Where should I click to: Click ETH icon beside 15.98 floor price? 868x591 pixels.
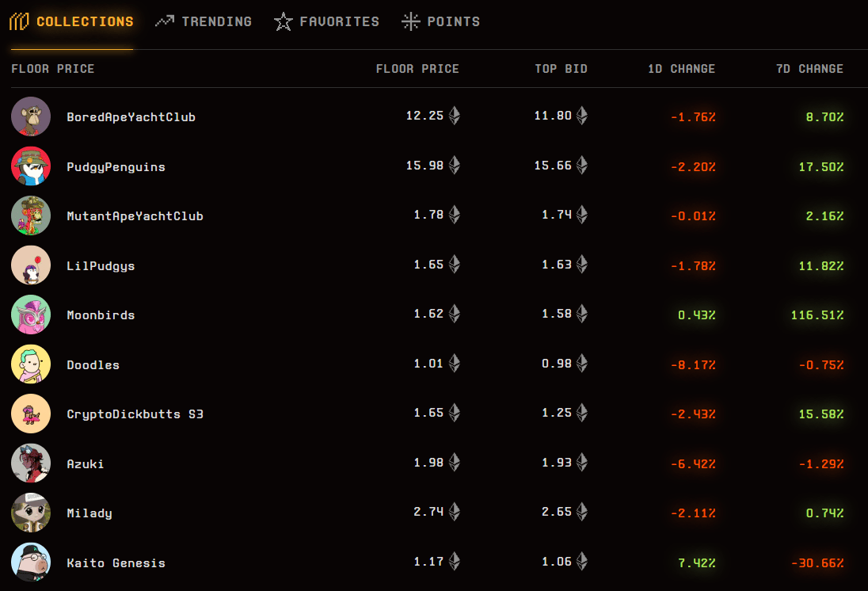455,165
